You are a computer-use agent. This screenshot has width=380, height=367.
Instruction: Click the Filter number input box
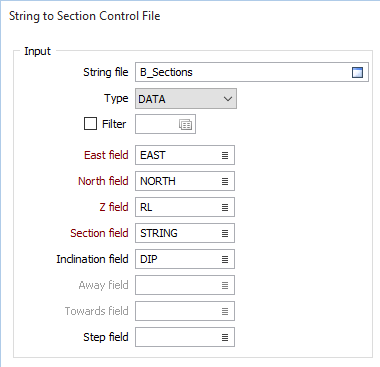(165, 124)
